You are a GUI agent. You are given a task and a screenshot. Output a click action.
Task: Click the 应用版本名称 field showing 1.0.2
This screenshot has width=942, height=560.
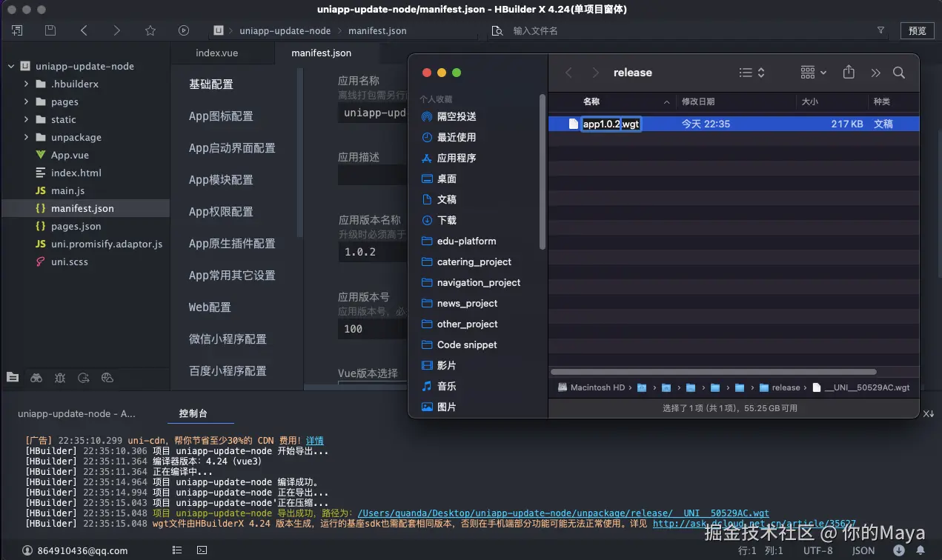pyautogui.click(x=373, y=252)
